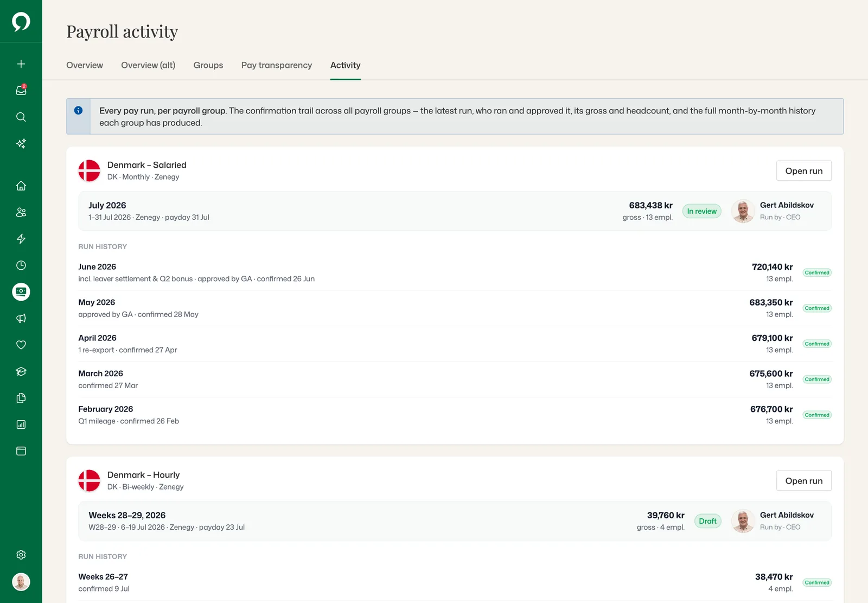
Task: Switch to the Groups tab
Action: pyautogui.click(x=208, y=65)
